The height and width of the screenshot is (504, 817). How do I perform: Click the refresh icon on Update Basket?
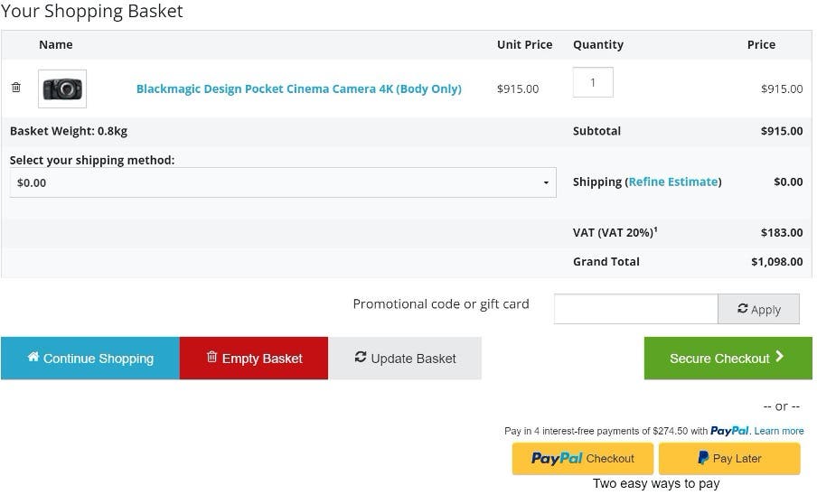click(361, 358)
